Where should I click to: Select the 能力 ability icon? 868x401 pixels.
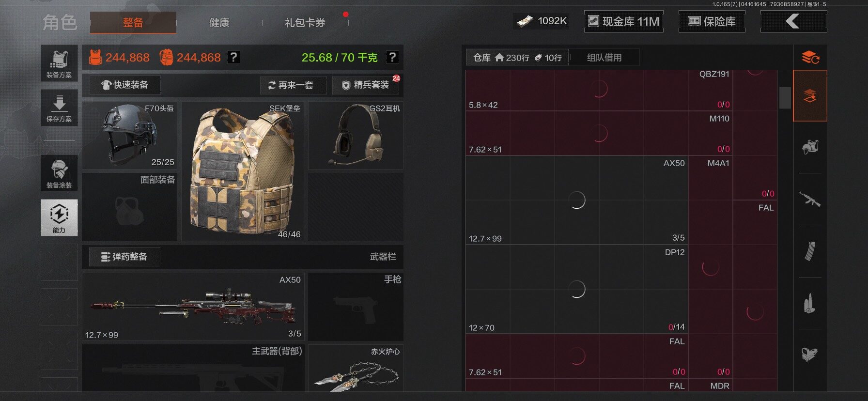59,217
